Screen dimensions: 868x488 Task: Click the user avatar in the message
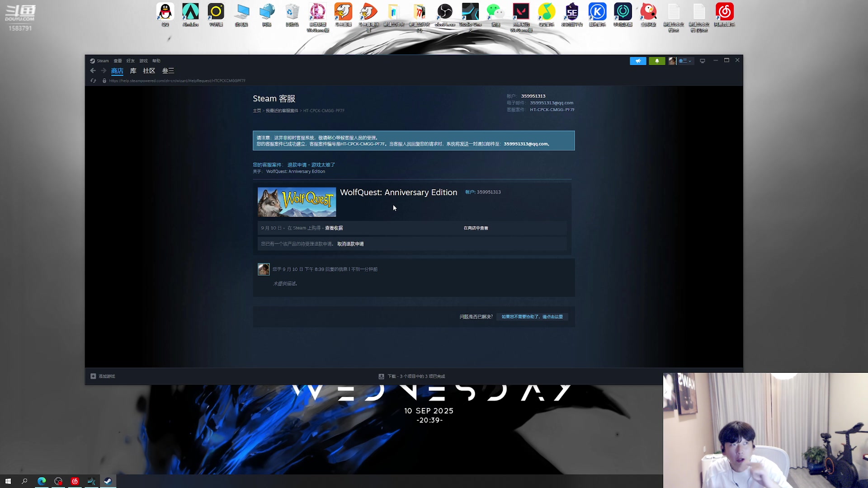pyautogui.click(x=264, y=269)
